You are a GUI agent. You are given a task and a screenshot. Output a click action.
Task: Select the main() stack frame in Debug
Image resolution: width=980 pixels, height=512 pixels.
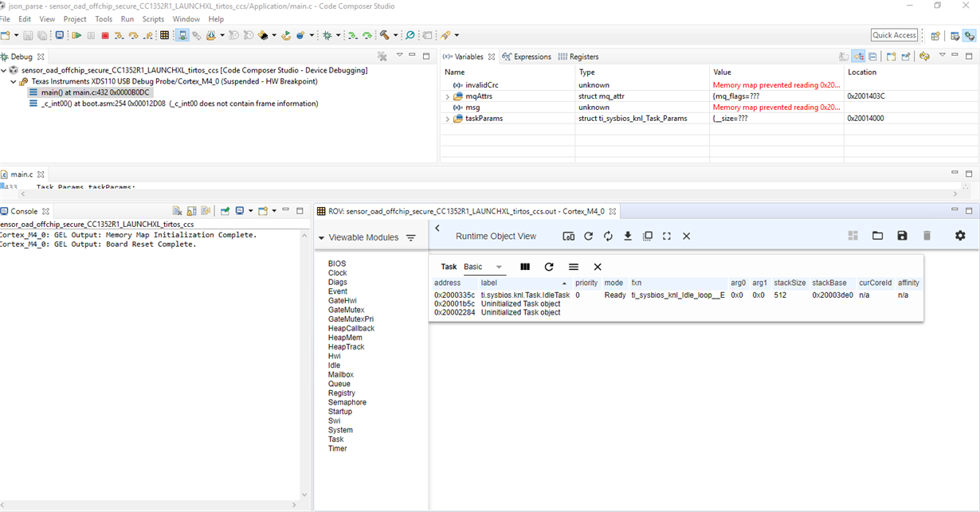pyautogui.click(x=89, y=92)
